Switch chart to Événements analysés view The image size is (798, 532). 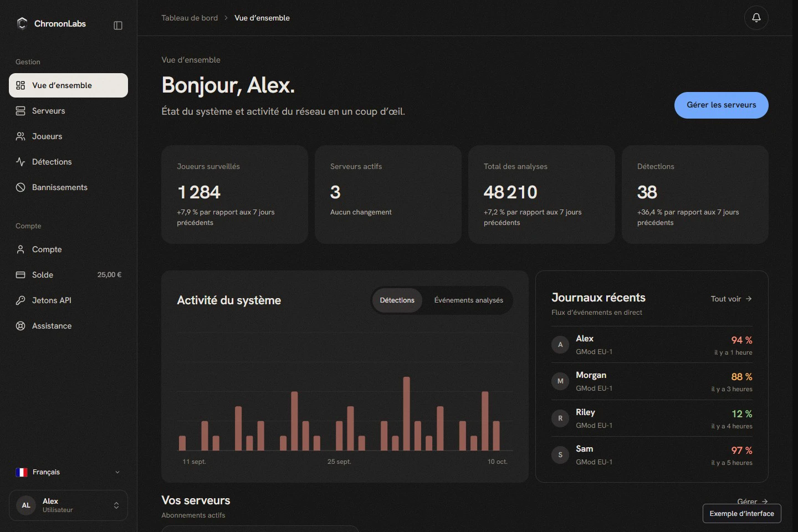tap(469, 300)
